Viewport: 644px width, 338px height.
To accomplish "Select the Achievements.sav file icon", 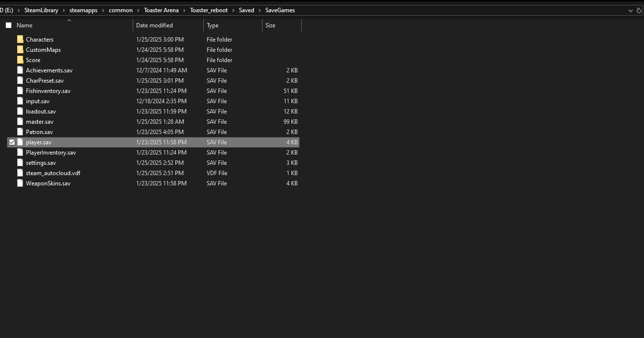I will point(20,70).
